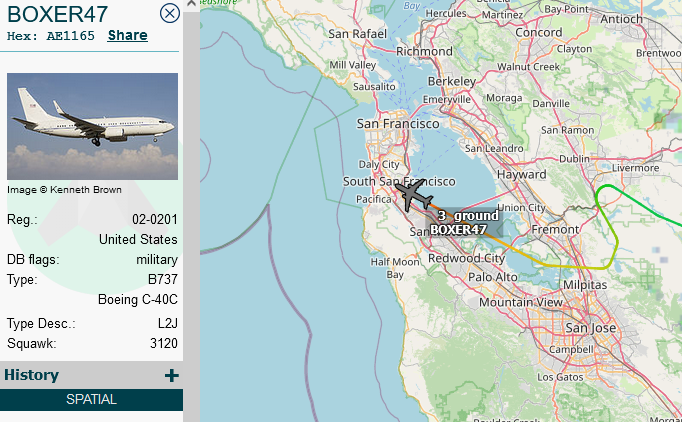Collapse the sidebar using the up arrow
682x422 pixels.
pos(191,4)
